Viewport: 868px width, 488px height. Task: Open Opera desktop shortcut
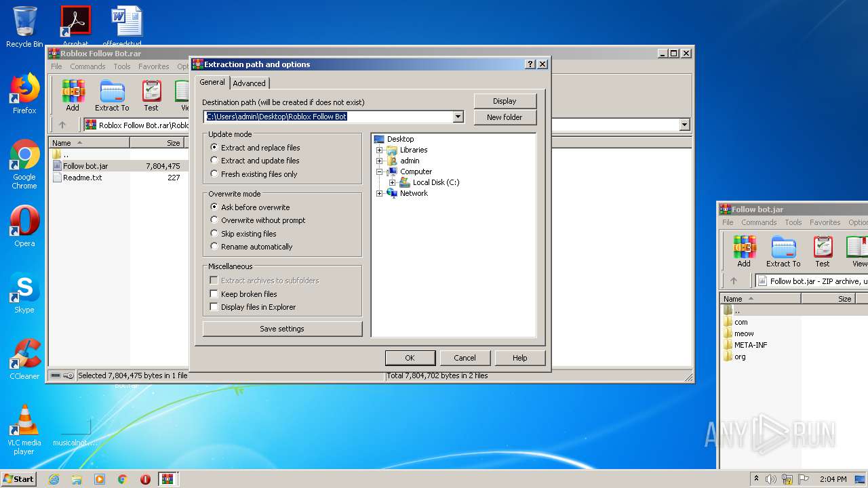pyautogui.click(x=24, y=226)
